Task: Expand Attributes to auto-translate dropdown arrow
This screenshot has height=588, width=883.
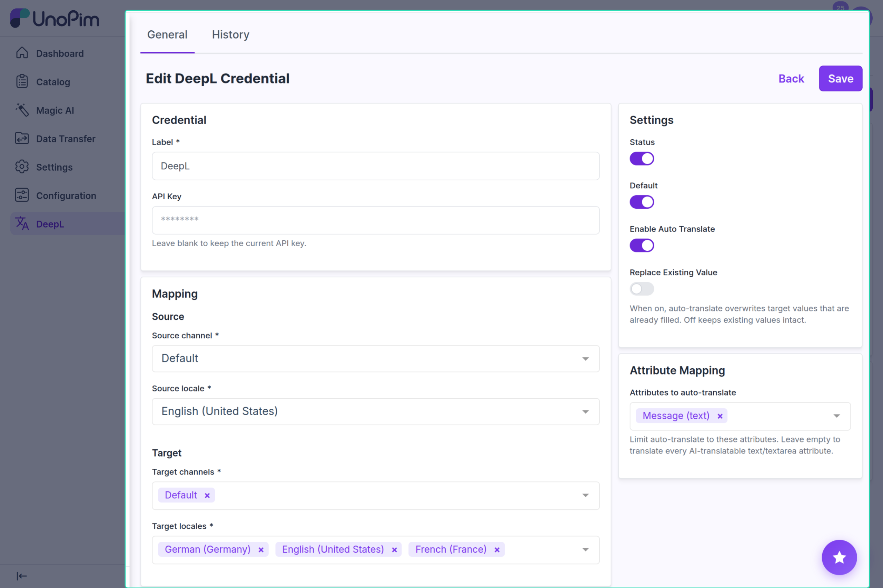Action: coord(836,416)
